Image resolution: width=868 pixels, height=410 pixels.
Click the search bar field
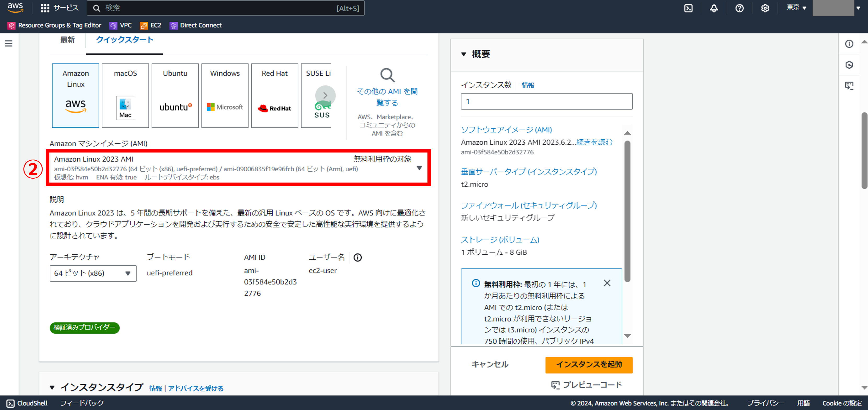225,8
